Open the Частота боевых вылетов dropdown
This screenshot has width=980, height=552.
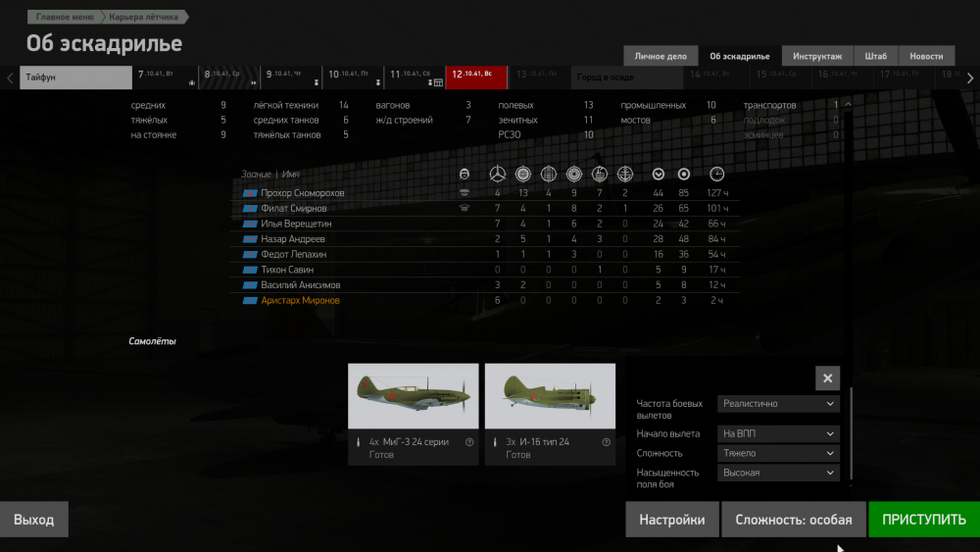tap(778, 404)
